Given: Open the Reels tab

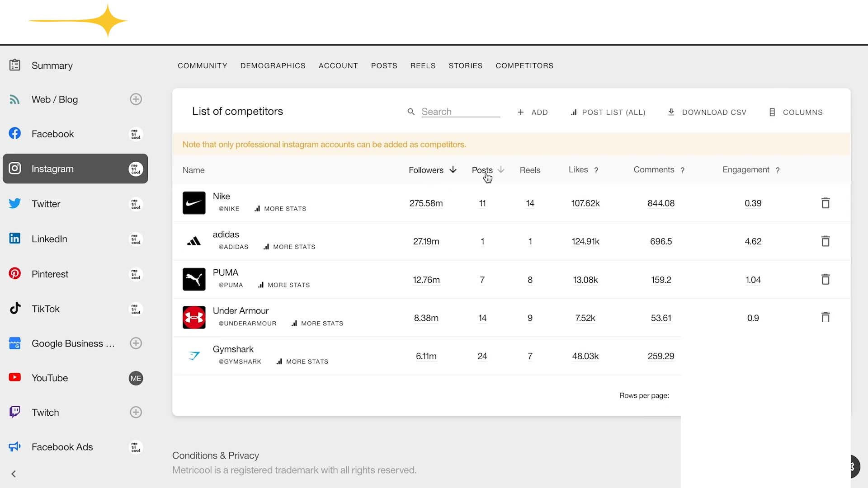Looking at the screenshot, I should (x=423, y=66).
